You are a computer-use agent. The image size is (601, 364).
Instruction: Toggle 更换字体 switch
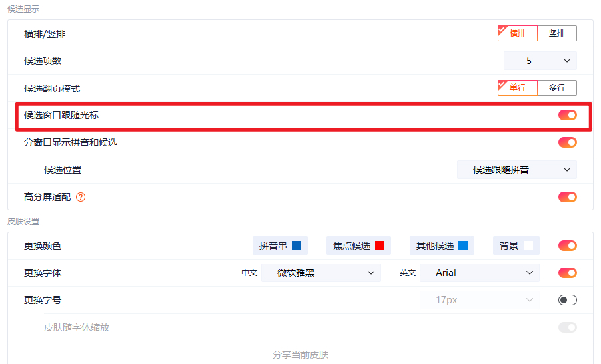tap(567, 273)
